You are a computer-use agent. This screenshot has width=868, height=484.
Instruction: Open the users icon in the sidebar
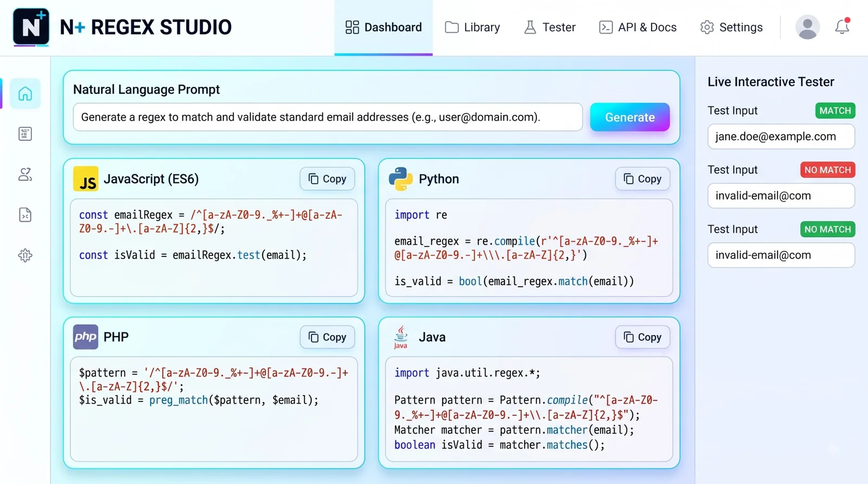25,175
